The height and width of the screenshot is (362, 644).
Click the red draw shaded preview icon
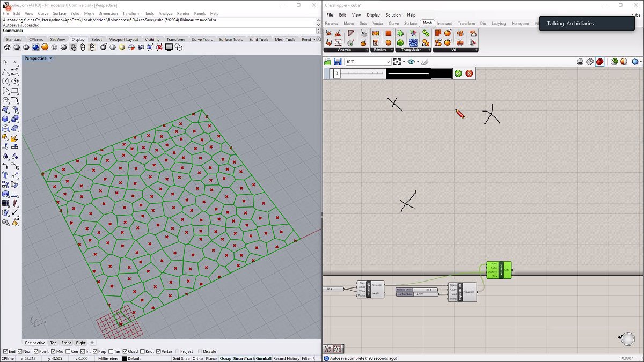pos(600,62)
